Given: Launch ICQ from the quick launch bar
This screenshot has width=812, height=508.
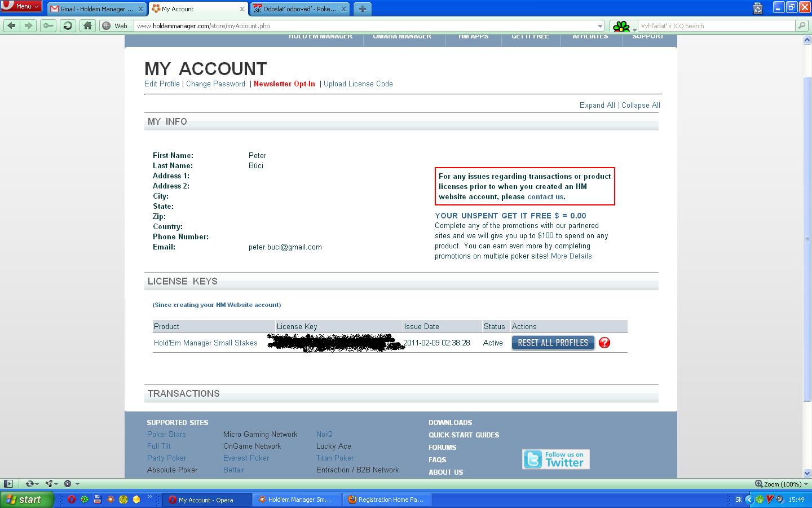Looking at the screenshot, I should 85,500.
